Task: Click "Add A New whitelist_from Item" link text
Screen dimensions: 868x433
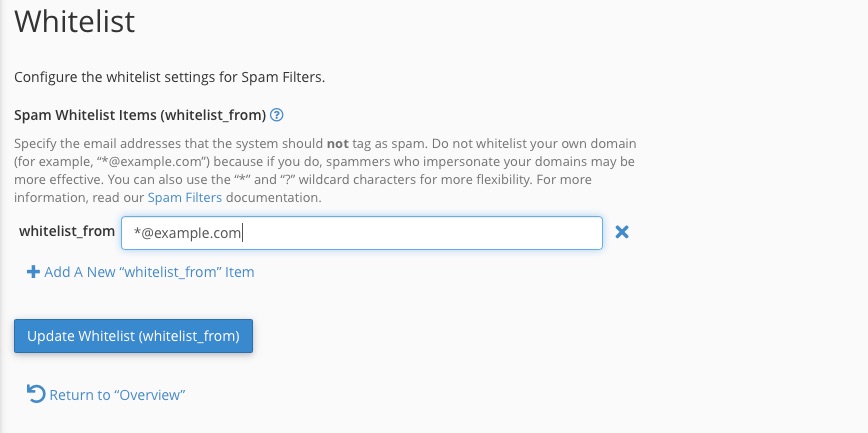Action: pyautogui.click(x=149, y=271)
